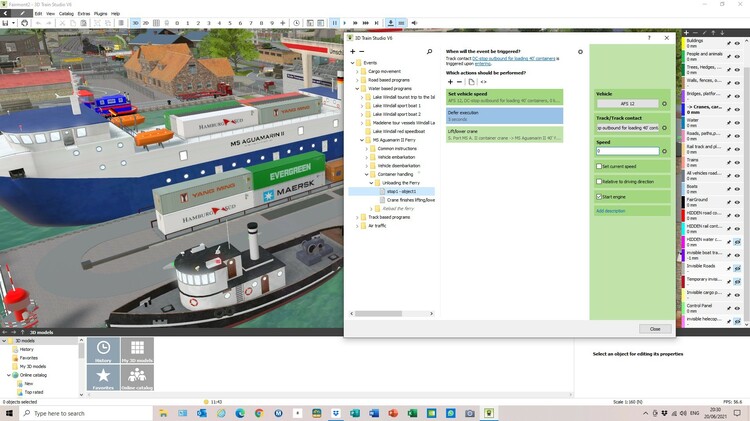Click the Add description link
Screen dimensions: 750x421
611,211
